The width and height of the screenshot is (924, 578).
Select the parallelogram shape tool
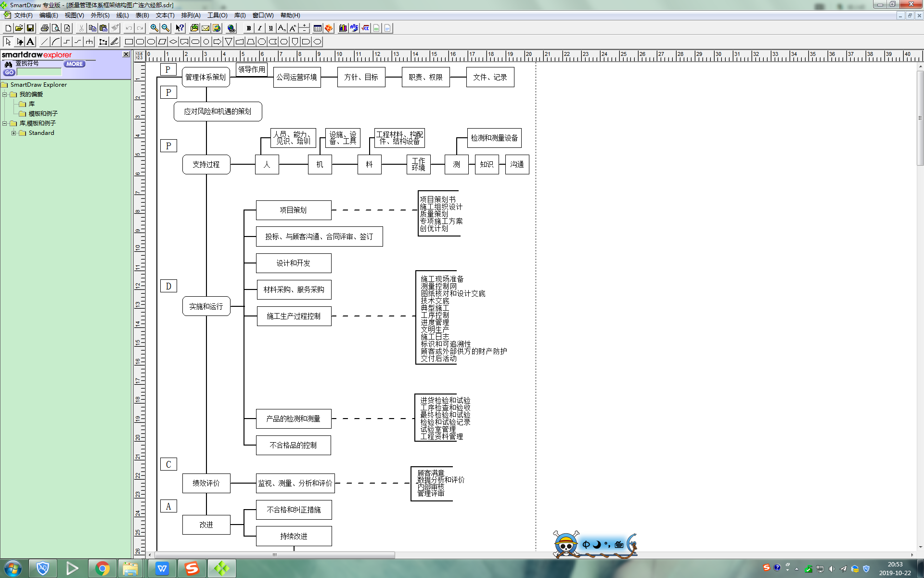coord(162,42)
